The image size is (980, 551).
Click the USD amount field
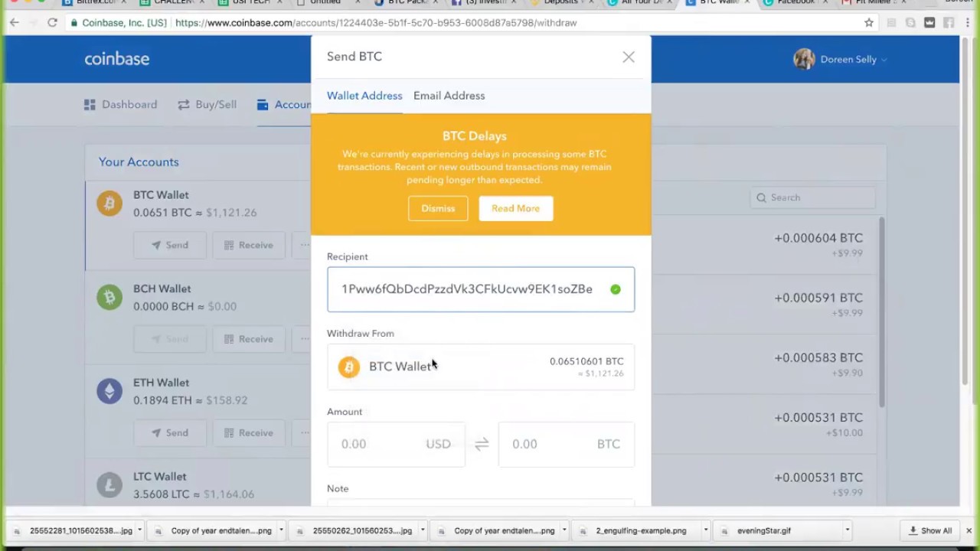pos(396,444)
